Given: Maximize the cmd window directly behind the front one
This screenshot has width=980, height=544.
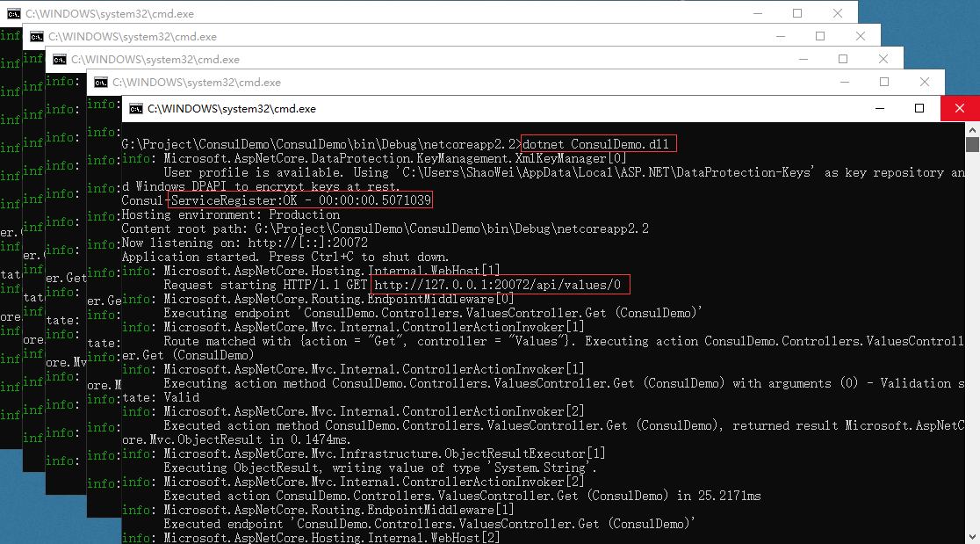Looking at the screenshot, I should [884, 82].
